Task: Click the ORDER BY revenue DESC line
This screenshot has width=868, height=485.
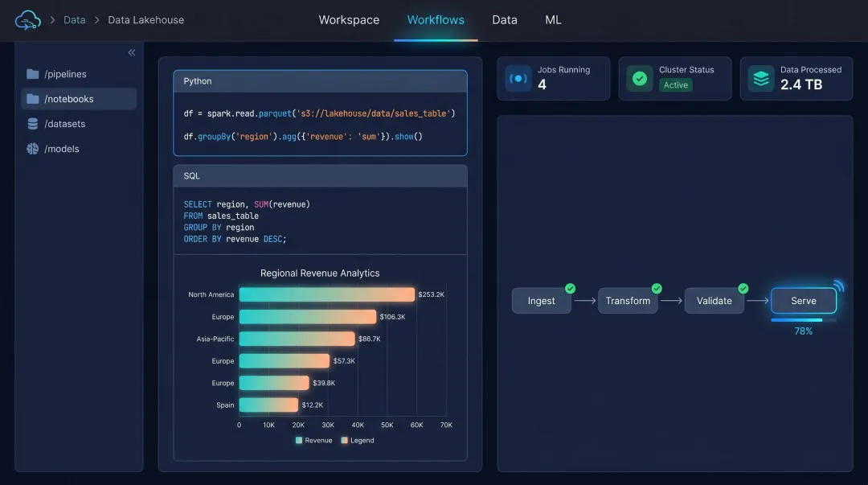Action: (x=235, y=240)
